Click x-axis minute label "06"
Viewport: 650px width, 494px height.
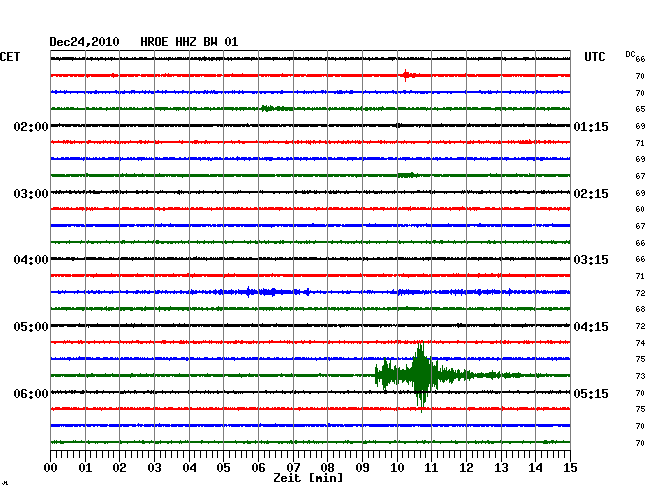tap(258, 468)
